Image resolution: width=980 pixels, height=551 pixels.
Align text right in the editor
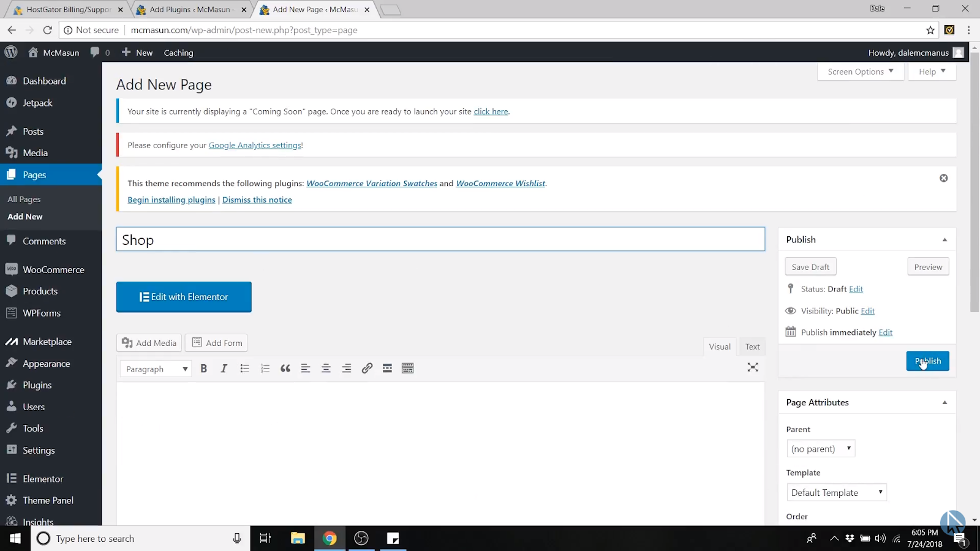(347, 369)
